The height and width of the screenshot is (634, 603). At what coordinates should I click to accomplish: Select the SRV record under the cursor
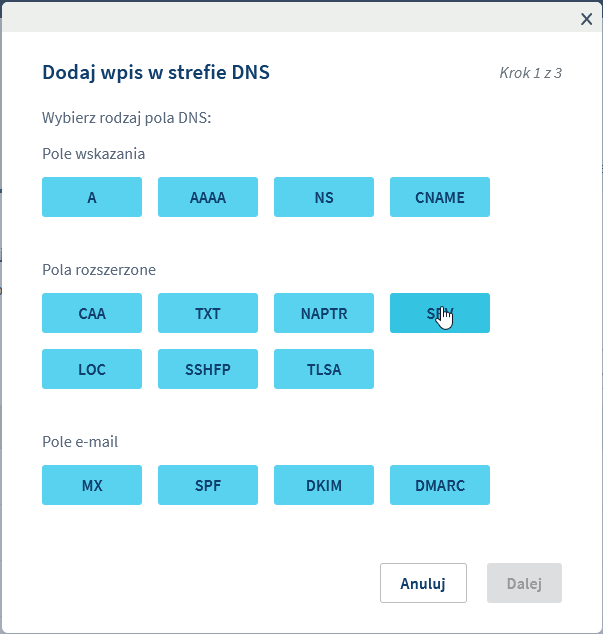click(x=440, y=313)
